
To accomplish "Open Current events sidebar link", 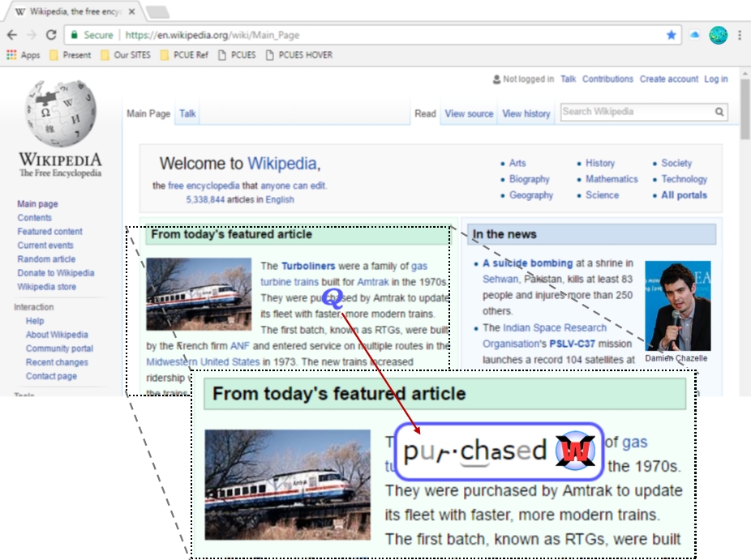I will click(x=45, y=246).
